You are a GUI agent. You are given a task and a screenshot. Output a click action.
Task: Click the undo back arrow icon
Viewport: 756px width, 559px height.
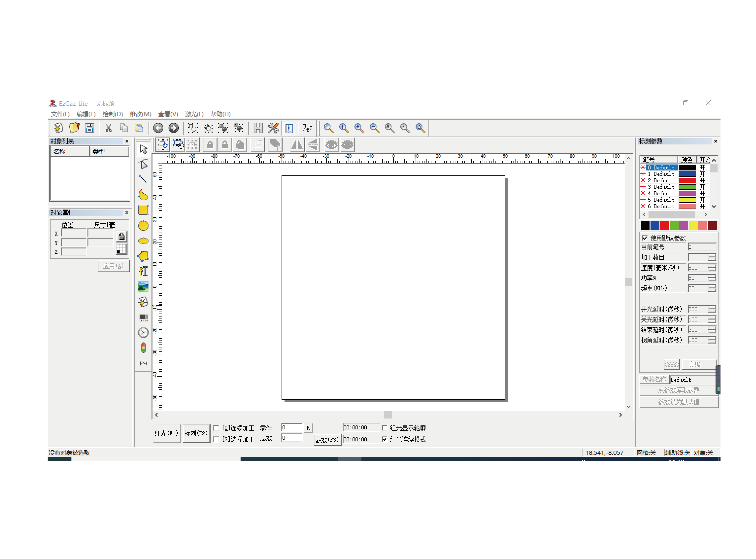(158, 128)
